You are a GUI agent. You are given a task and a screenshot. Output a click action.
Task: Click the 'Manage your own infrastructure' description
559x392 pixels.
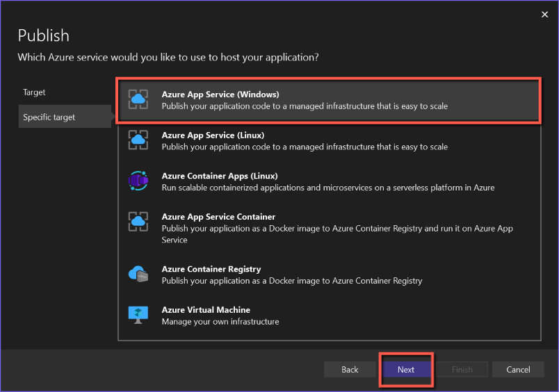click(x=220, y=322)
